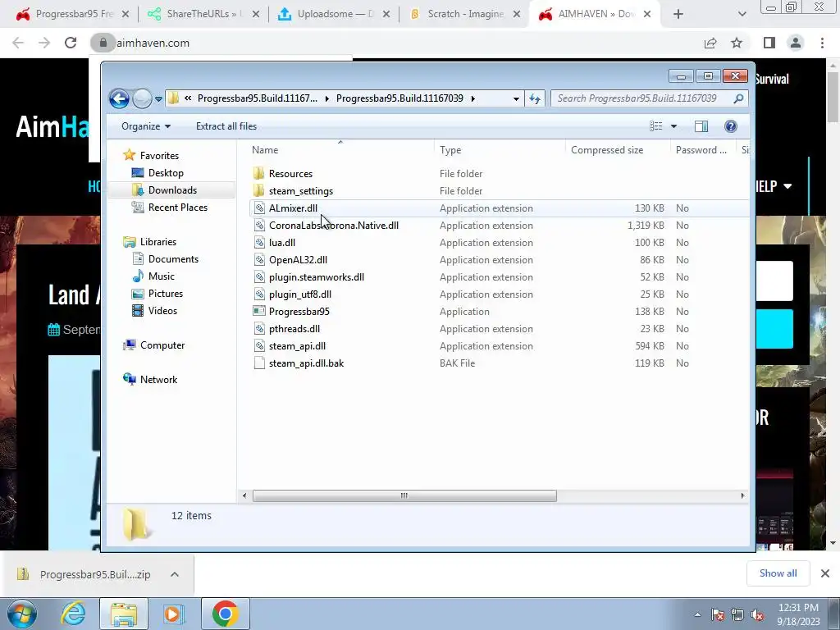This screenshot has height=630, width=840.
Task: Expand the address bar previous locations dropdown
Action: [x=516, y=98]
